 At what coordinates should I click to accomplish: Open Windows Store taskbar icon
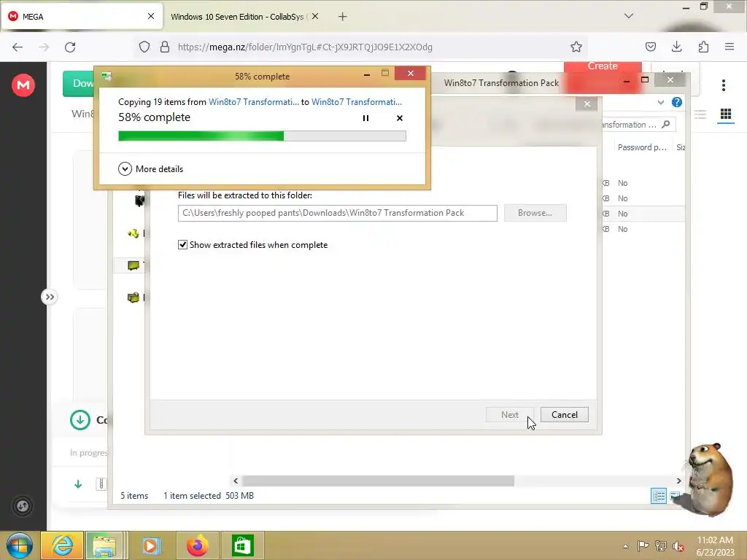[x=242, y=545]
